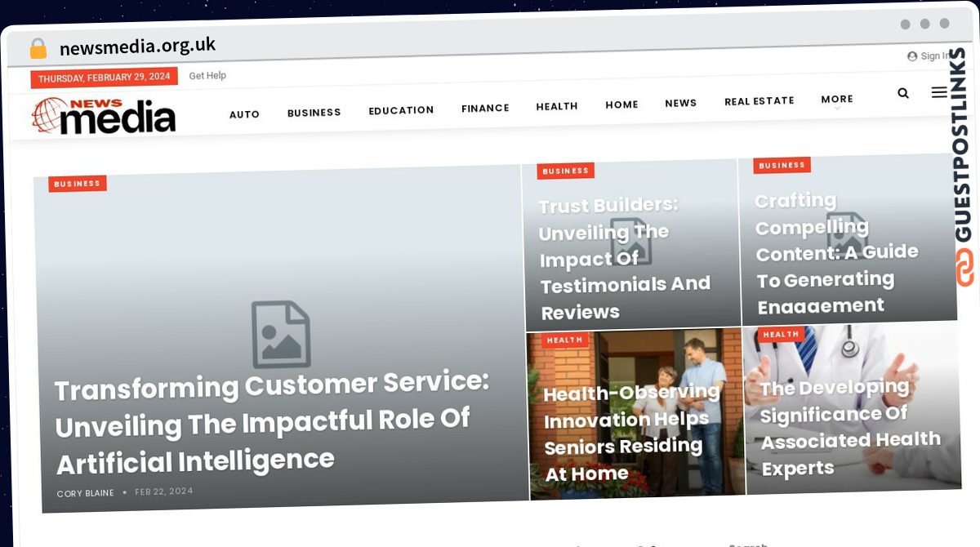Click the Business tag on main article
Screen dimensions: 980x547
coord(77,184)
